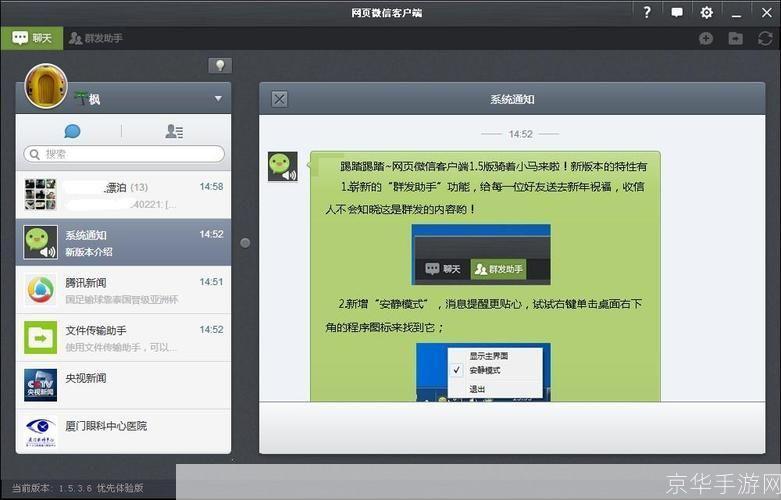Click the 14:51 time of 腾讯新闻

point(211,282)
